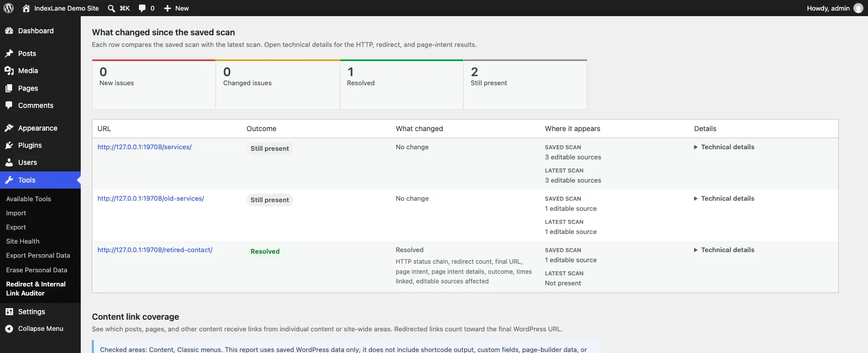Click Howdy, admin account link

point(828,8)
